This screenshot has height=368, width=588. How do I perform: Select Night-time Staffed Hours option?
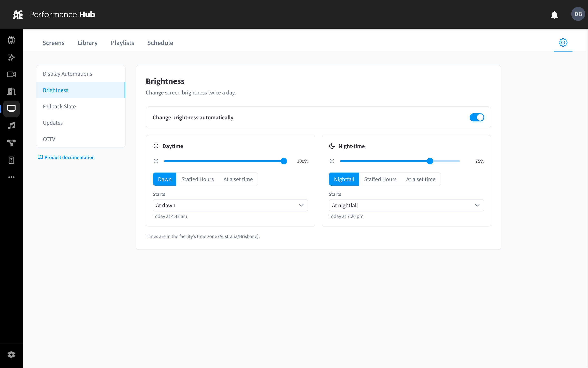[x=380, y=179]
